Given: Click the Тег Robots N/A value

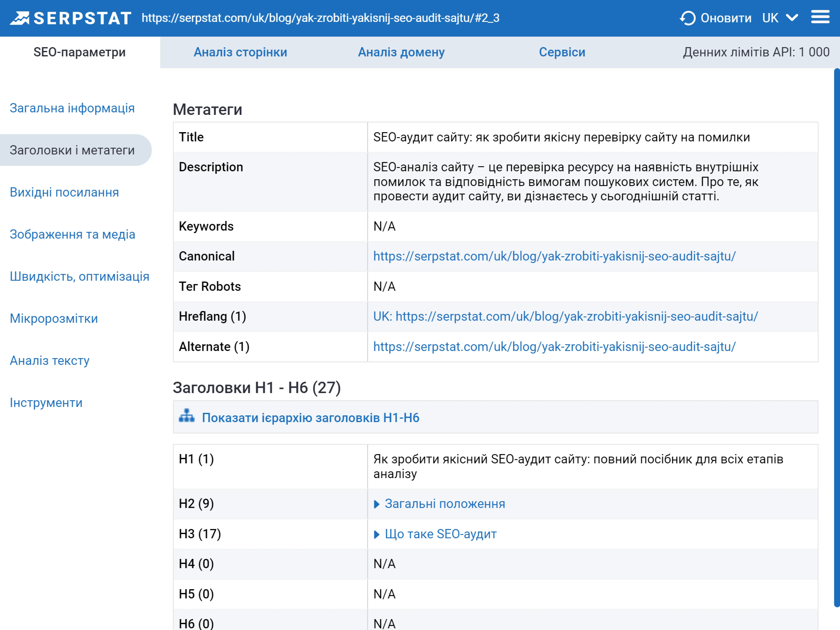Looking at the screenshot, I should pyautogui.click(x=384, y=286).
